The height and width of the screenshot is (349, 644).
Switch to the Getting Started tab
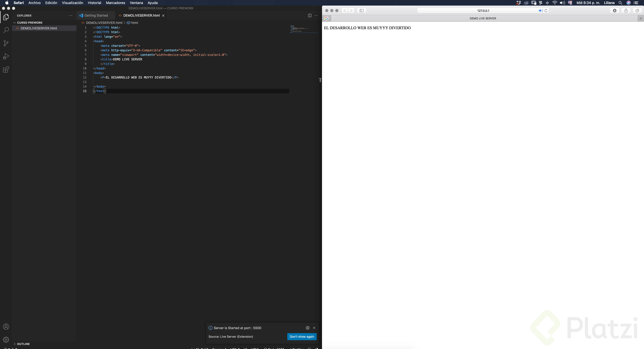coord(96,15)
